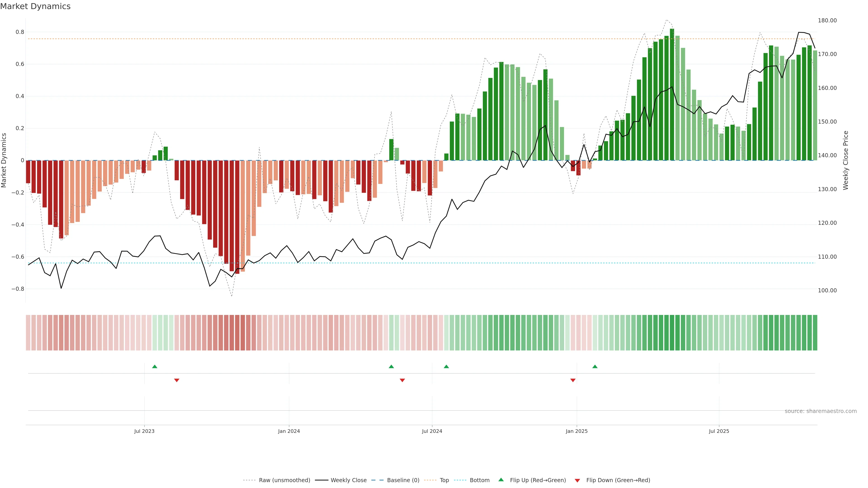Toggle the Weekly Close legend entry
Image resolution: width=868 pixels, height=488 pixels.
click(x=348, y=480)
